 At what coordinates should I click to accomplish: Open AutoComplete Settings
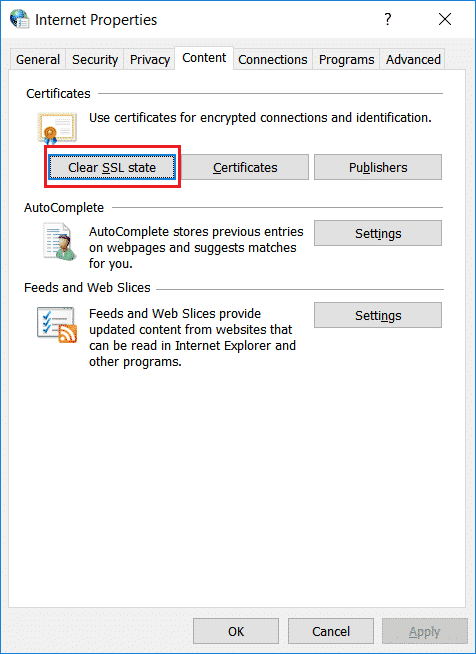pos(378,233)
